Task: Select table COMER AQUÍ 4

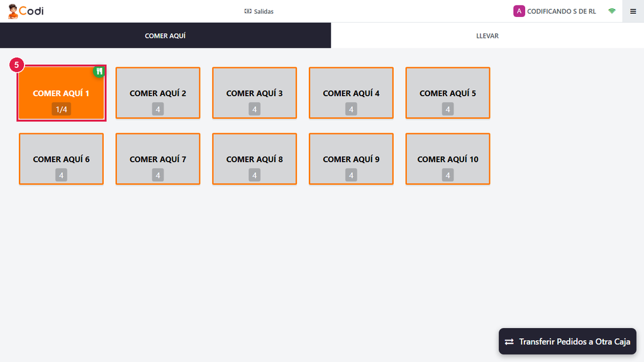Action: tap(351, 93)
